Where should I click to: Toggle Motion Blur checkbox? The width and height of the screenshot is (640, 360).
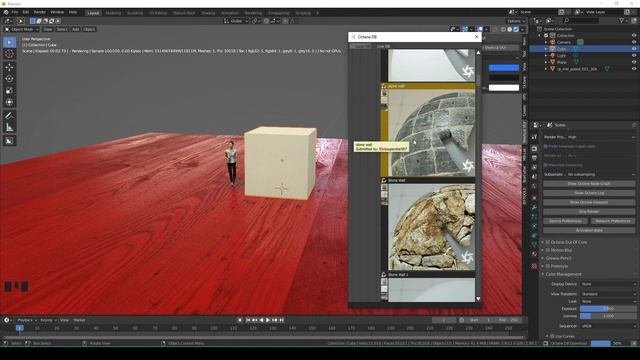(548, 250)
